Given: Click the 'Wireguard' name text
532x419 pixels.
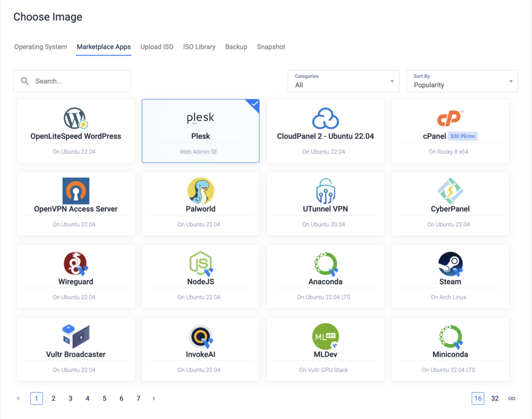Looking at the screenshot, I should (76, 282).
